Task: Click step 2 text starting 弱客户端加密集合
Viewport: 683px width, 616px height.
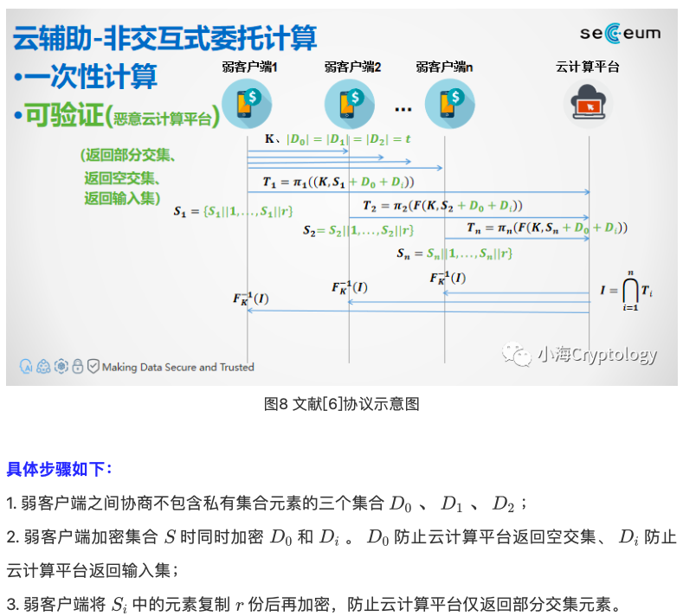Action: tap(341, 536)
